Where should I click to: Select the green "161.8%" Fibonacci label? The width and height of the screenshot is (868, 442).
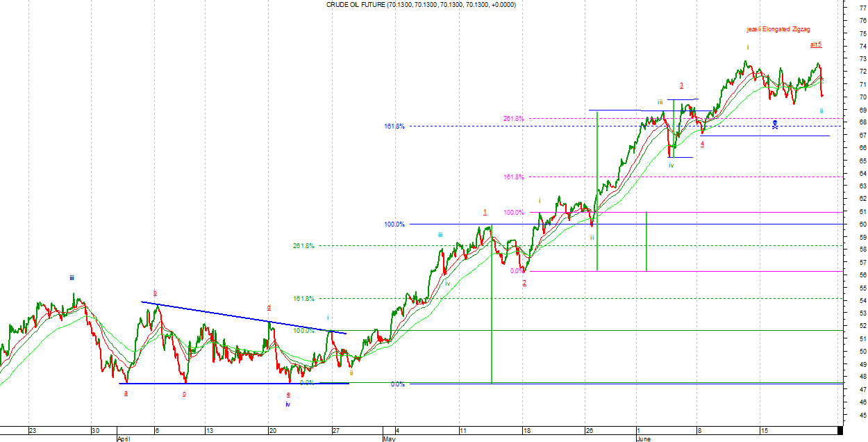pos(303,299)
